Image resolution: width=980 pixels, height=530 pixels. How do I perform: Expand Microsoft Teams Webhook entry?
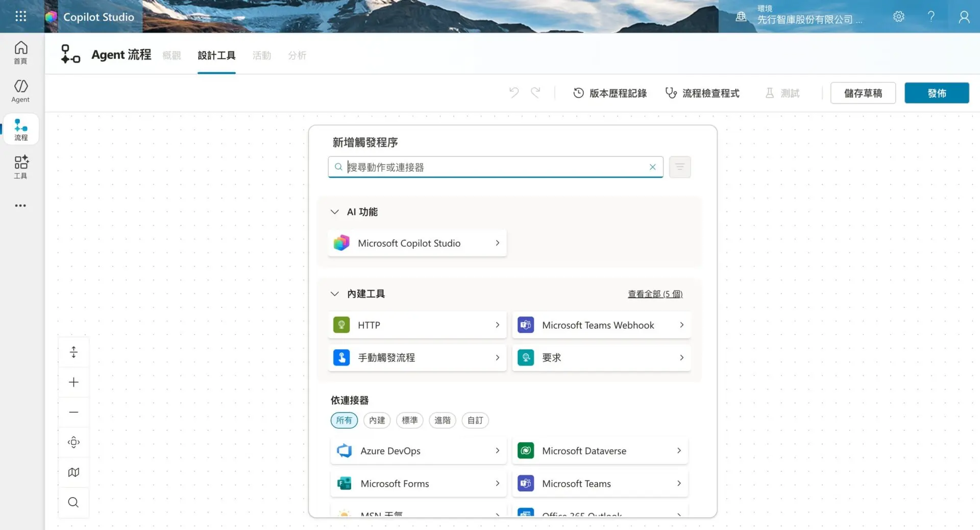(x=602, y=325)
